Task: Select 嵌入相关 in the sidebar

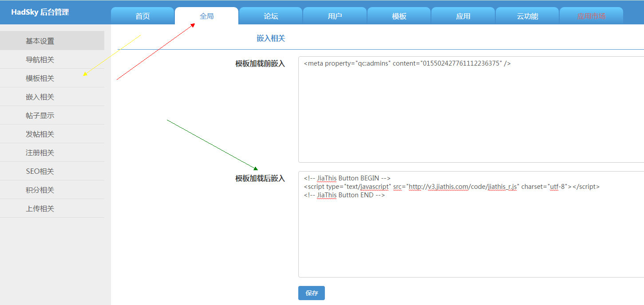Action: click(x=52, y=97)
